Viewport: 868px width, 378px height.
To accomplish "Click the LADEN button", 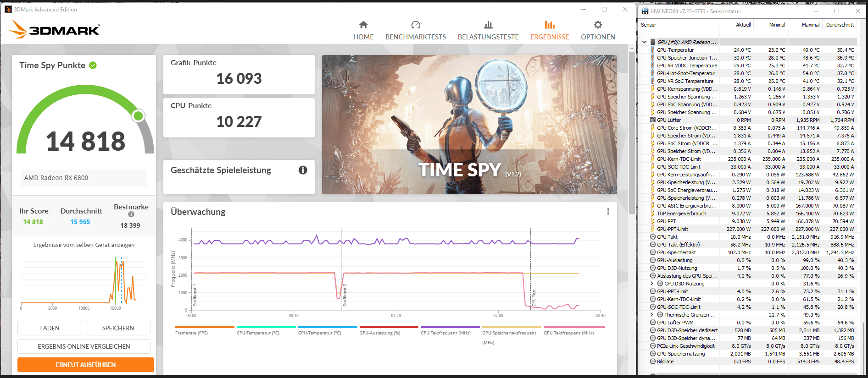I will [x=50, y=328].
